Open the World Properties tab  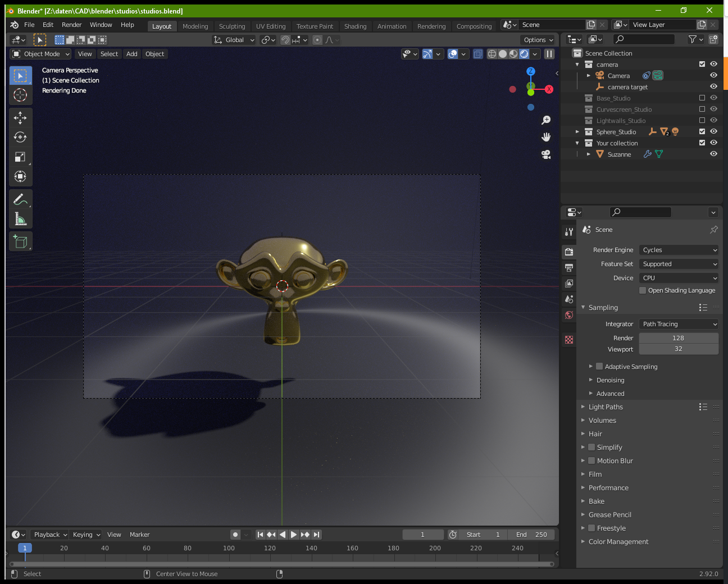click(x=568, y=315)
